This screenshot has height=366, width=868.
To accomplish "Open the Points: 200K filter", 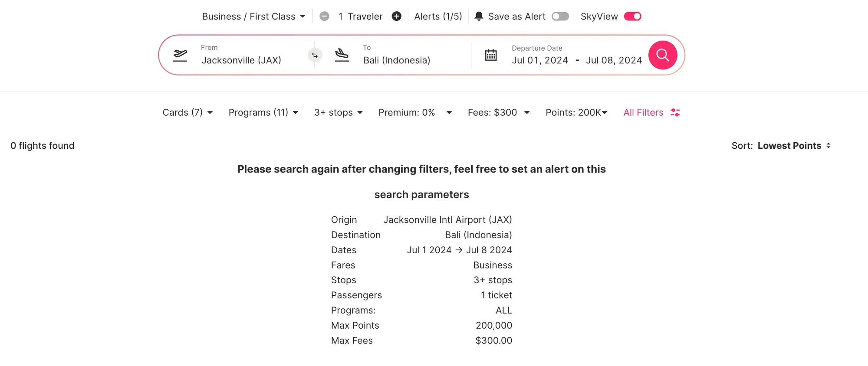I will click(576, 112).
